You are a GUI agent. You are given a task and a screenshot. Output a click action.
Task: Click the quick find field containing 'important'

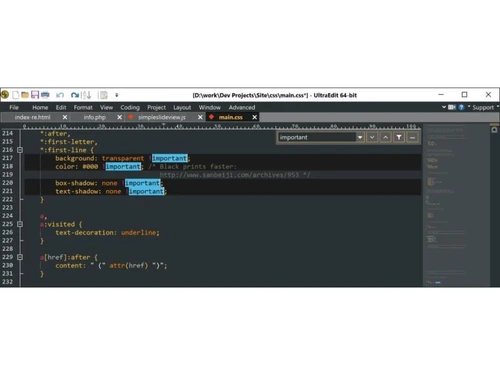[317, 137]
